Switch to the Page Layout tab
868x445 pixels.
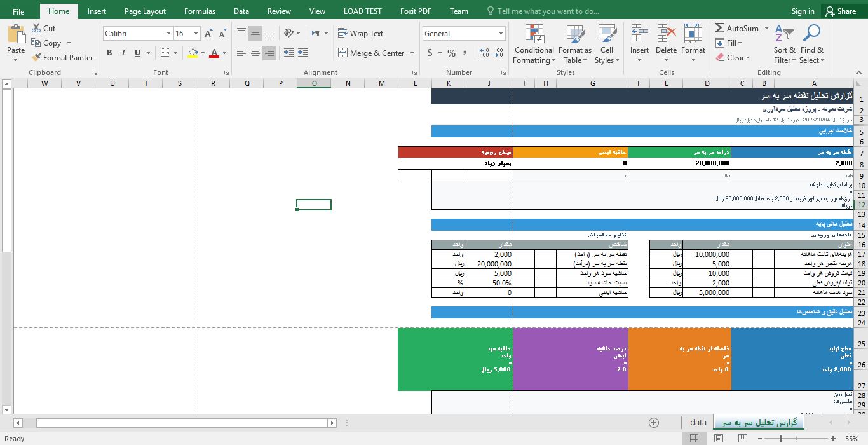(x=145, y=11)
